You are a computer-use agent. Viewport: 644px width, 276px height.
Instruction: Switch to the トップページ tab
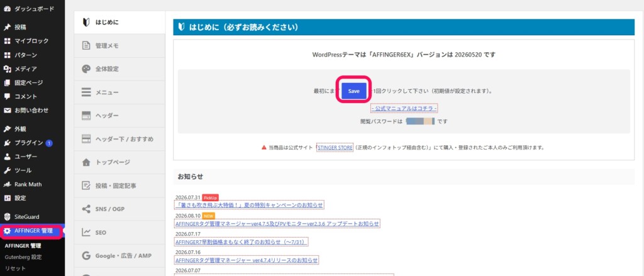pyautogui.click(x=119, y=163)
